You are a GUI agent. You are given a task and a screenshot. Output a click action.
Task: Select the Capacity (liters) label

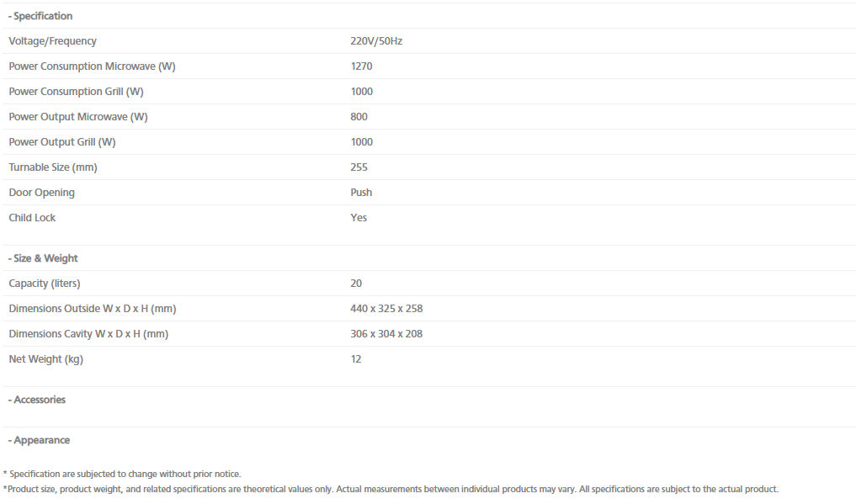point(45,283)
